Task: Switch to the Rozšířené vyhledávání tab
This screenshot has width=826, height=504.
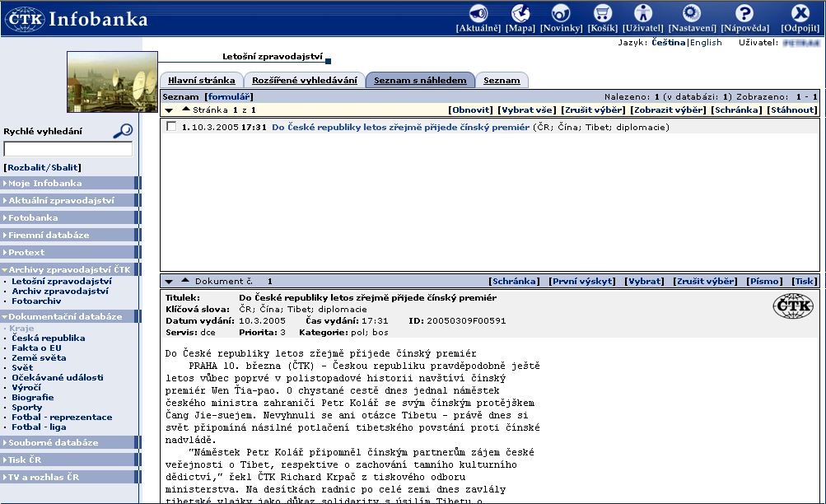Action: click(x=305, y=80)
